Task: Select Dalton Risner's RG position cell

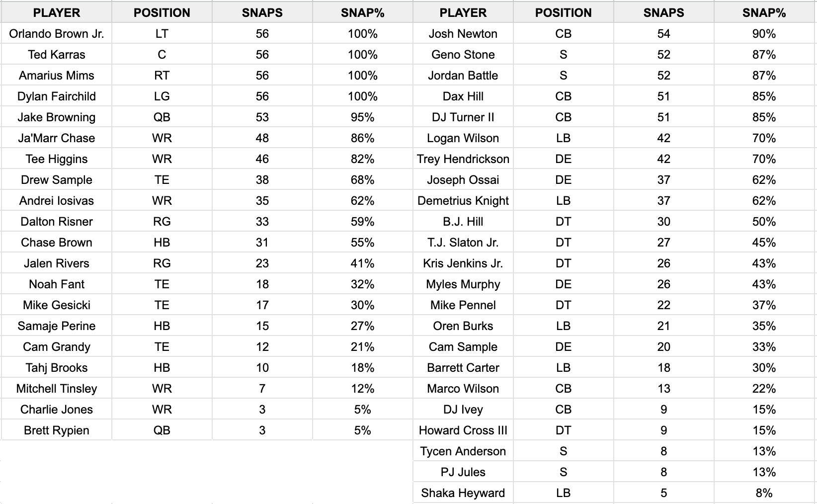Action: click(x=162, y=222)
